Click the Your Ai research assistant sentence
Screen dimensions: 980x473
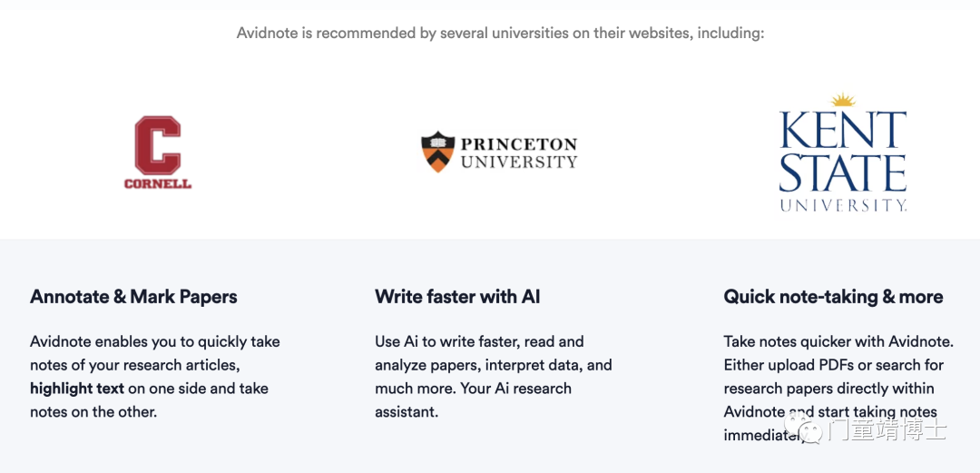click(x=473, y=400)
